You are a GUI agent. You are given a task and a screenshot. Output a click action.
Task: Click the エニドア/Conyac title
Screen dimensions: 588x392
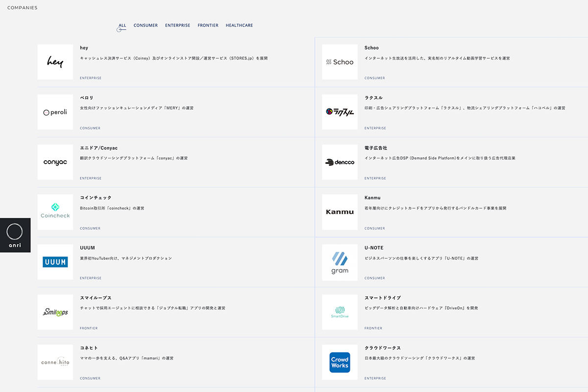(98, 148)
